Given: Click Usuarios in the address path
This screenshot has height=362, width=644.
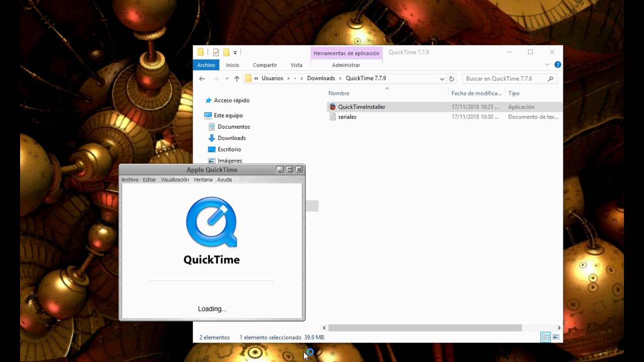Looking at the screenshot, I should 272,78.
